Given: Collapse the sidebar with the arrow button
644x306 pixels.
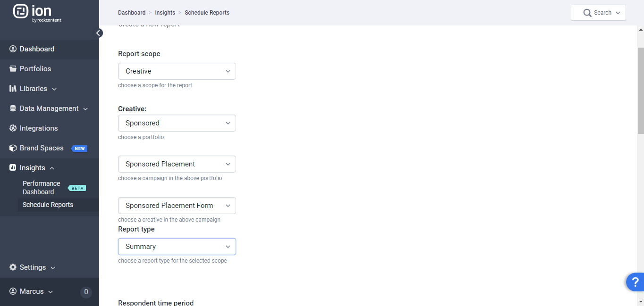Looking at the screenshot, I should pyautogui.click(x=99, y=33).
